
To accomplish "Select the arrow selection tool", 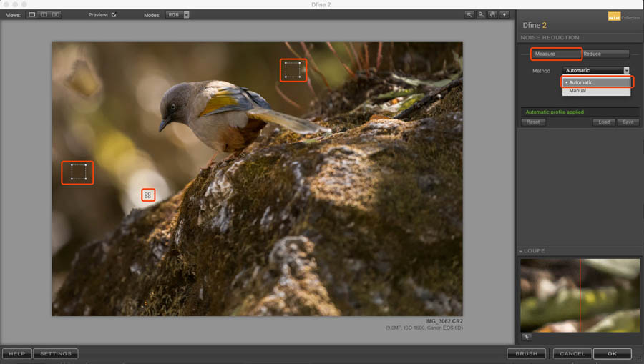I will point(469,15).
